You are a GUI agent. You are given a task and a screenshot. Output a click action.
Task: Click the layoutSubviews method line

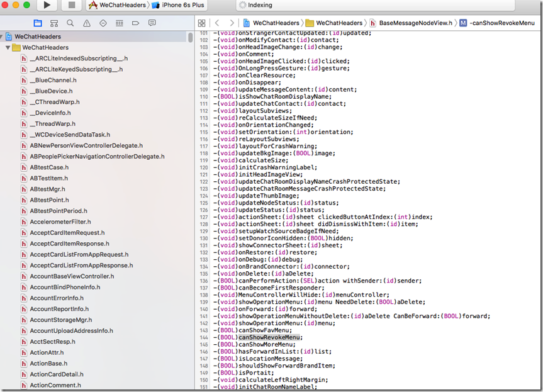click(252, 111)
